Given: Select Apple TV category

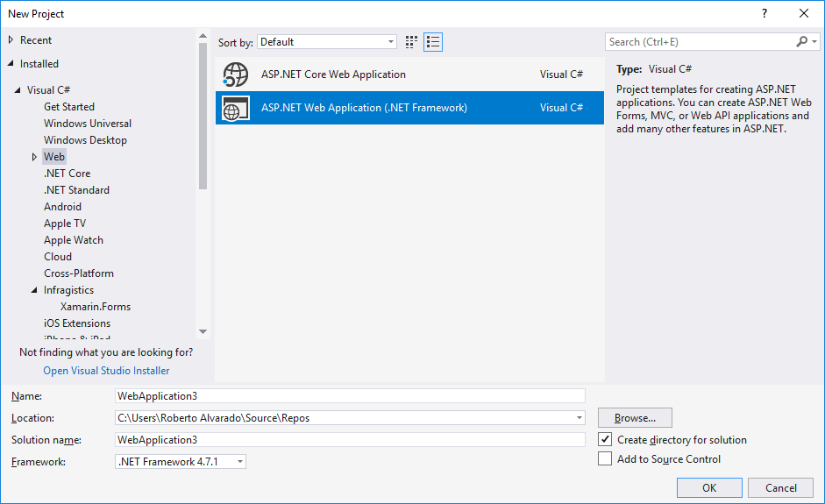Looking at the screenshot, I should pyautogui.click(x=65, y=224).
